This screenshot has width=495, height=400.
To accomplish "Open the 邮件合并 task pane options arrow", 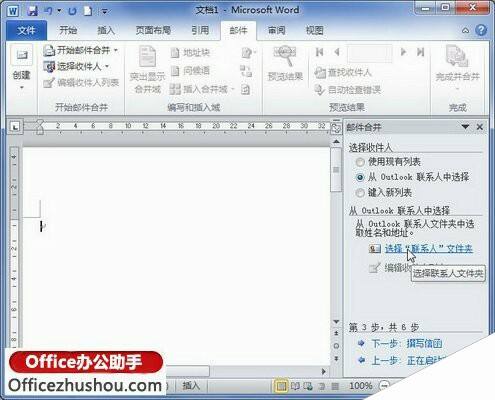I will [465, 127].
